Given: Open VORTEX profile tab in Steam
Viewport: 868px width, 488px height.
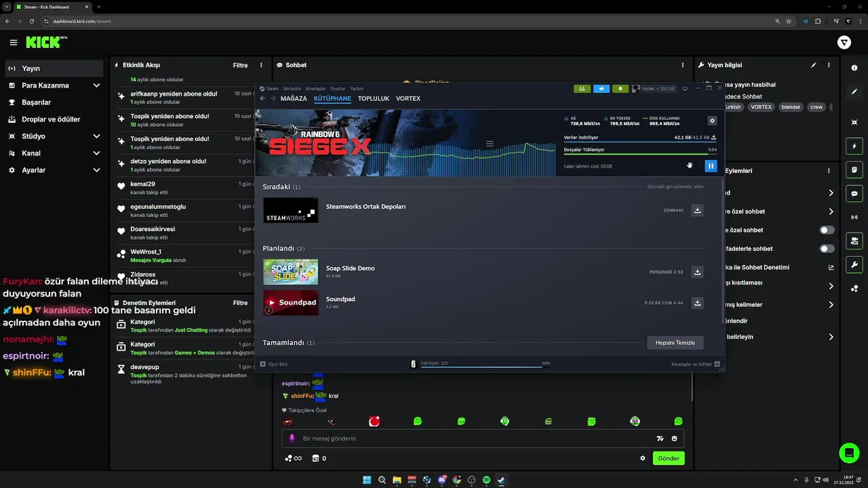Looking at the screenshot, I should [408, 98].
